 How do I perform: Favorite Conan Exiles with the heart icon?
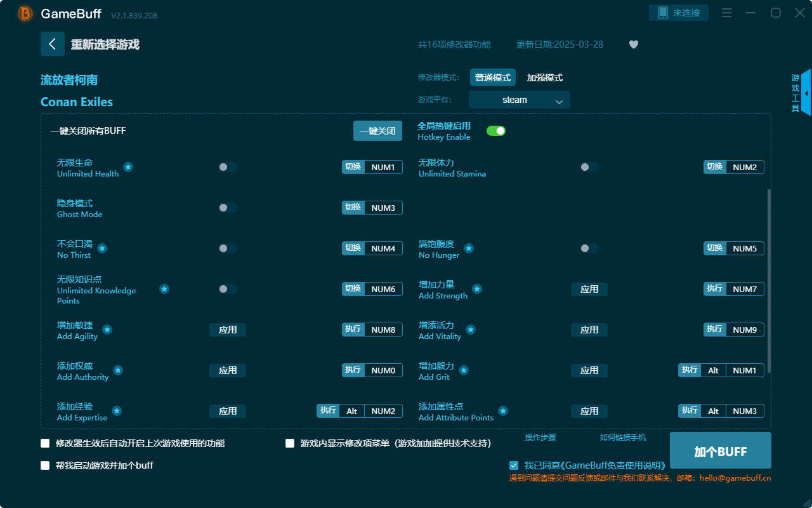coord(633,44)
